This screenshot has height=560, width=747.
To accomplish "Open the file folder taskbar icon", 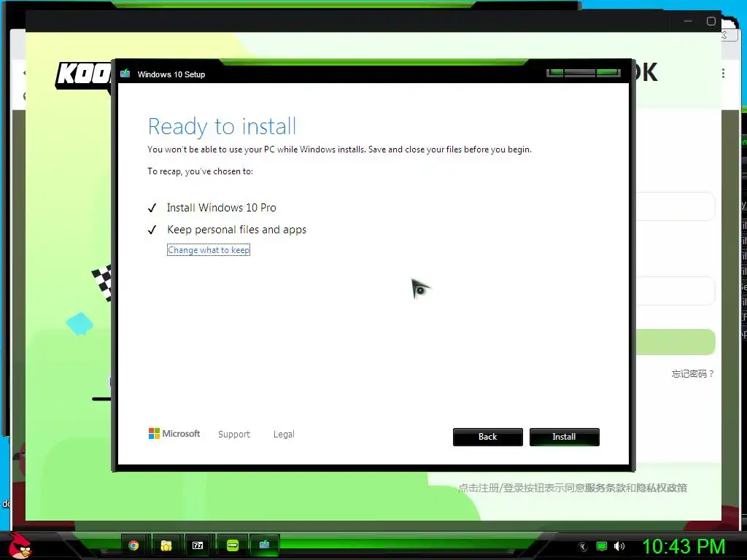I will 166,545.
